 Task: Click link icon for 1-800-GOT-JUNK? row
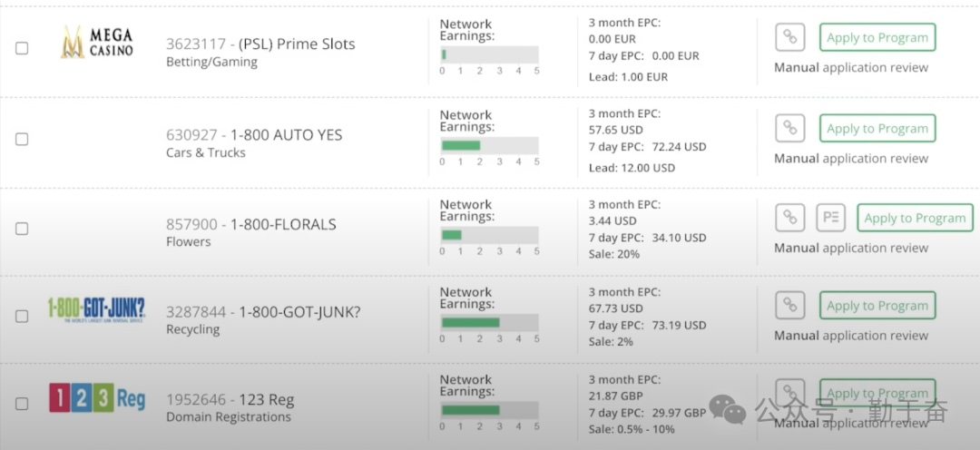[x=789, y=306]
